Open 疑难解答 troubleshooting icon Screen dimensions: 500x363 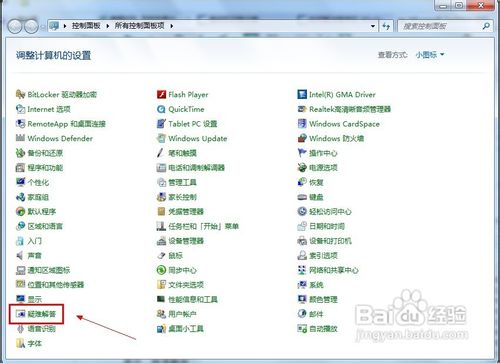point(20,314)
